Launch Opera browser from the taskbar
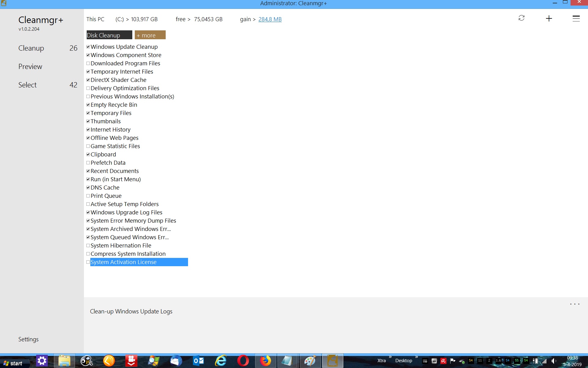Screen dimensions: 588x368 click(x=243, y=361)
